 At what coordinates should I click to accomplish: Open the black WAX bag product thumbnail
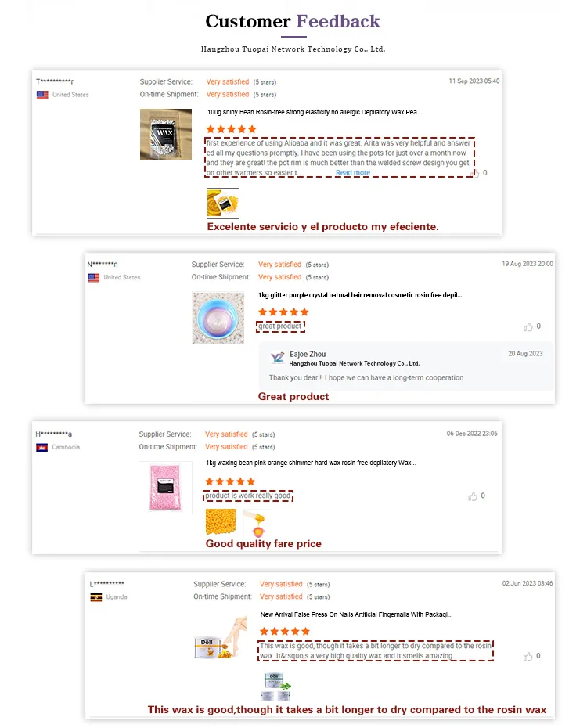tap(166, 134)
